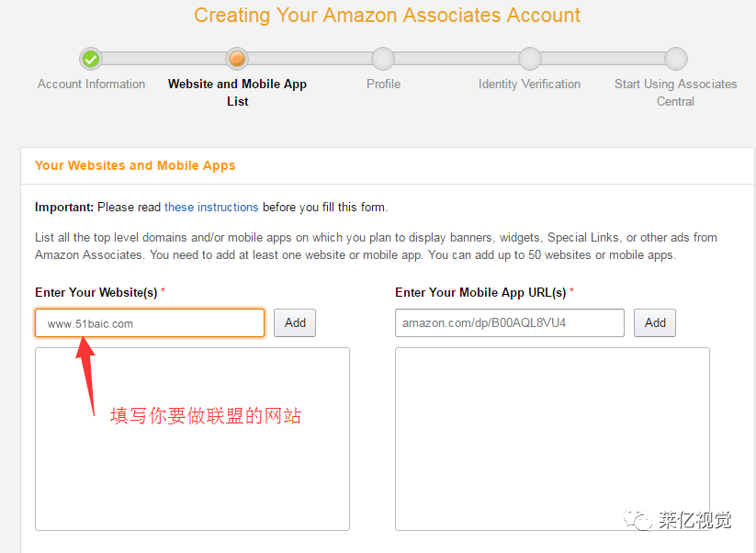Click the Profile step circle
This screenshot has width=756, height=553.
[x=383, y=59]
